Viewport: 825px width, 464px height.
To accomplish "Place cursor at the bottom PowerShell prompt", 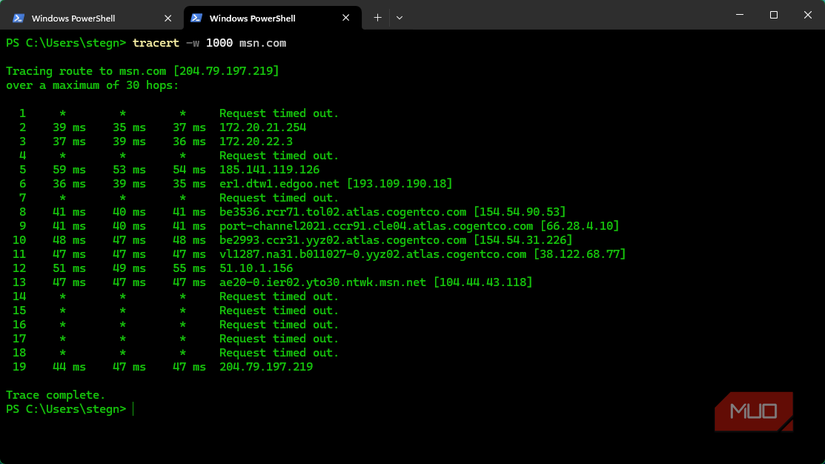I will pyautogui.click(x=133, y=409).
